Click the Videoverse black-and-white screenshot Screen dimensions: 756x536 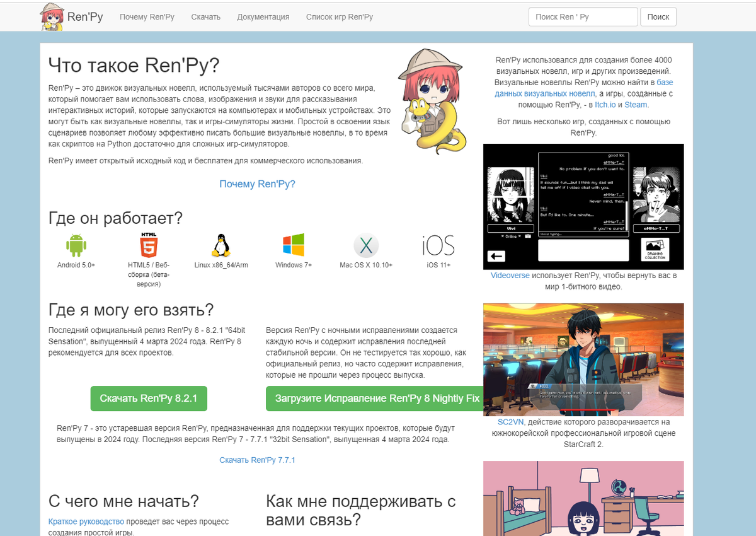point(583,206)
